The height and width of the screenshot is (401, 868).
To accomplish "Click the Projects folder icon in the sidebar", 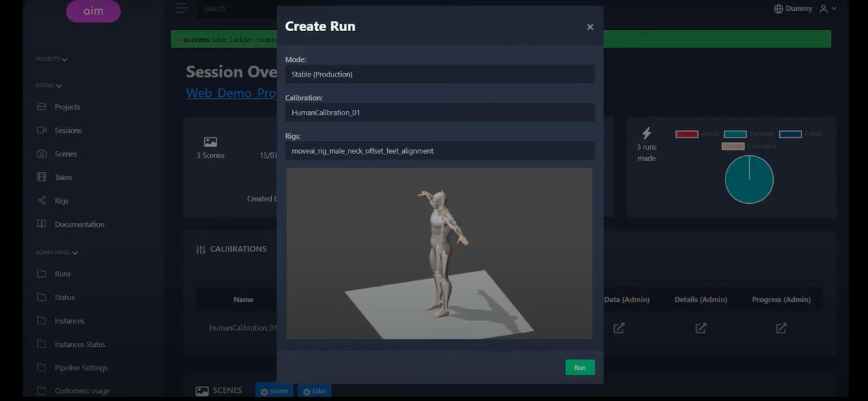I will click(42, 107).
